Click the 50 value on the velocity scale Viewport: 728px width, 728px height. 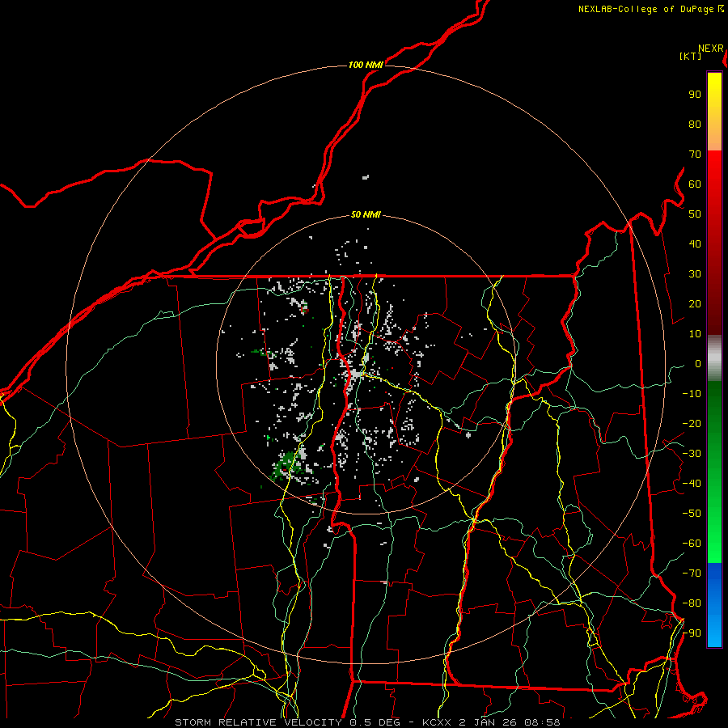695,214
